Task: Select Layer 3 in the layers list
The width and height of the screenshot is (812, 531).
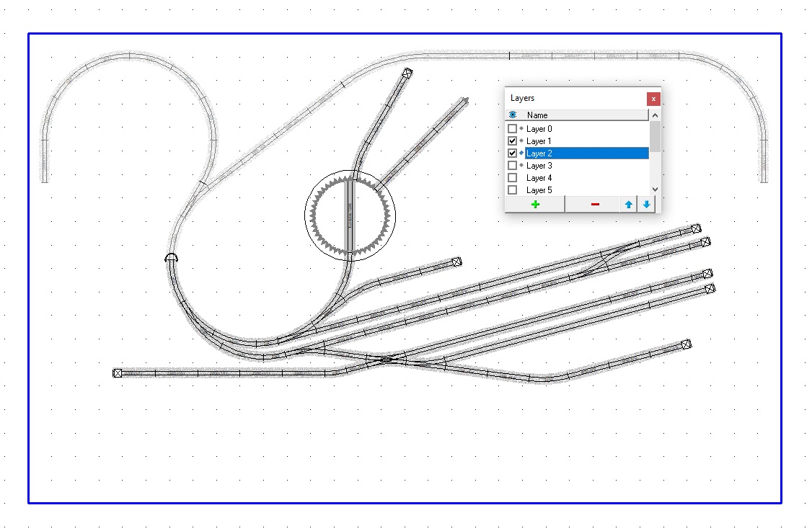Action: [x=539, y=166]
